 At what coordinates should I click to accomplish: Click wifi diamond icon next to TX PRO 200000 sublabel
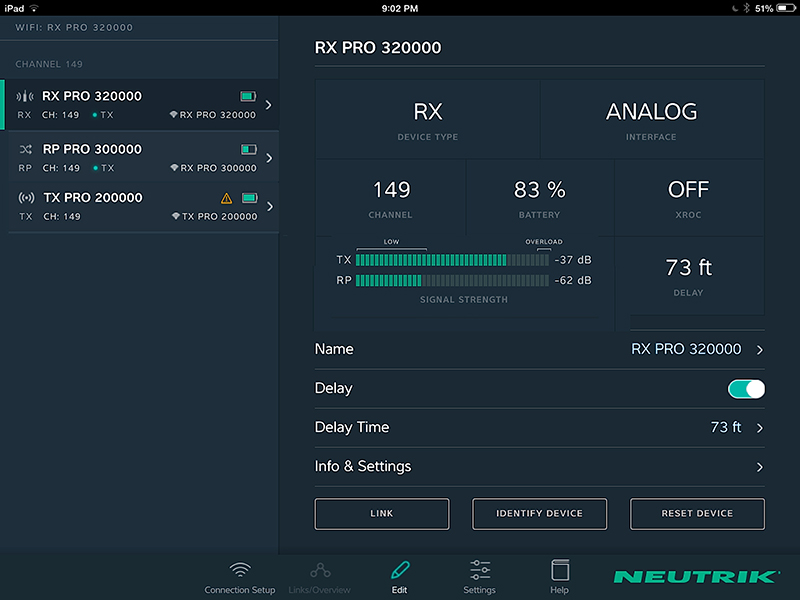tap(176, 216)
